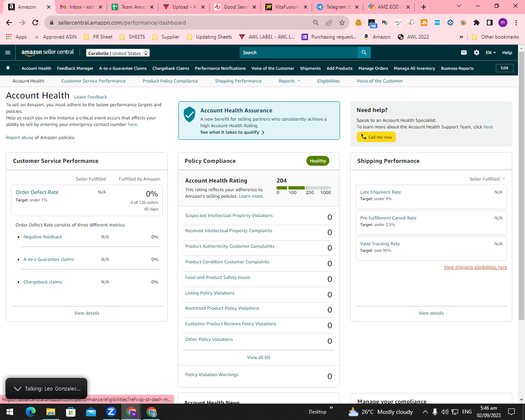Open the EN language dropdown
Image resolution: width=525 pixels, height=420 pixels.
click(x=491, y=52)
